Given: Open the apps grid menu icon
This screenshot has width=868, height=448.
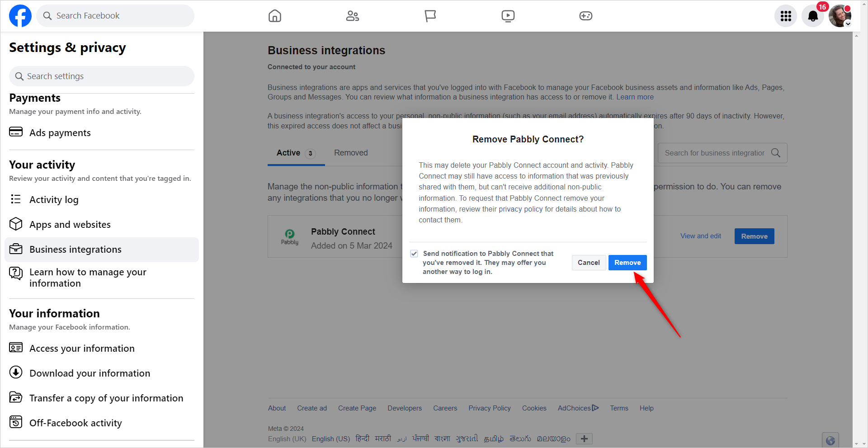Looking at the screenshot, I should point(786,16).
